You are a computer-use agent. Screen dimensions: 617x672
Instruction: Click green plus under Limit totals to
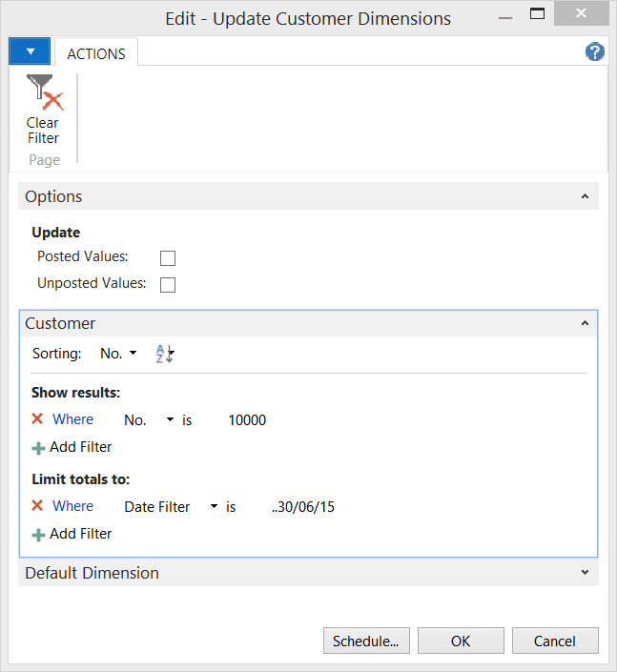pyautogui.click(x=38, y=535)
